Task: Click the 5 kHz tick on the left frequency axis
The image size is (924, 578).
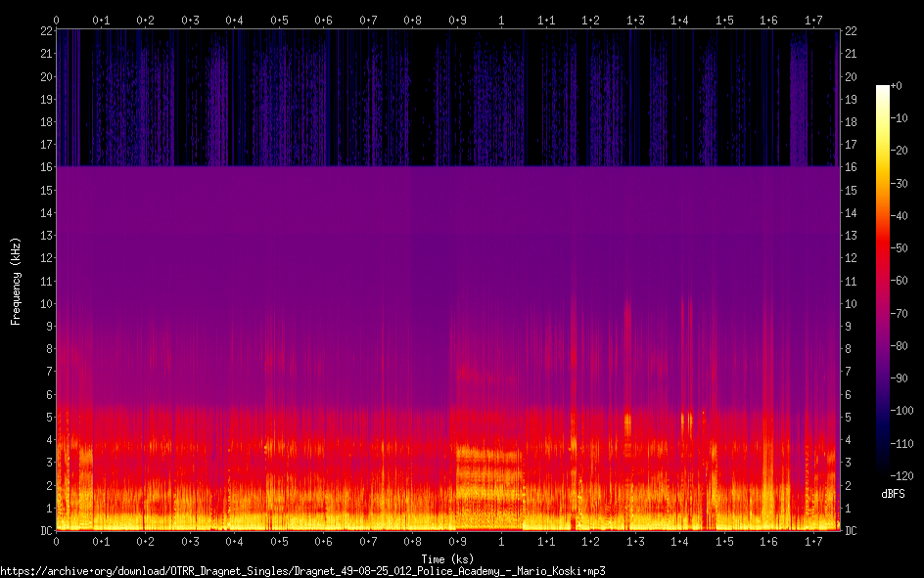Action: coord(46,417)
